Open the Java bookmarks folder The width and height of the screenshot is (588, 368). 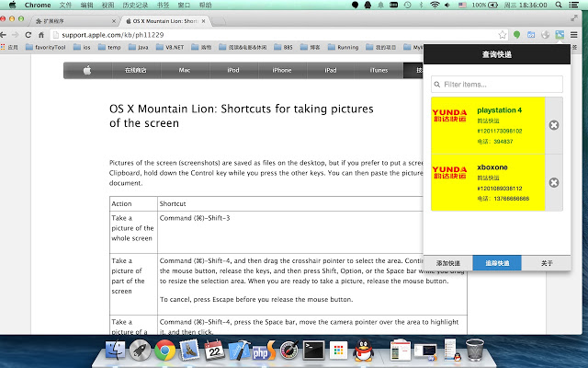139,47
